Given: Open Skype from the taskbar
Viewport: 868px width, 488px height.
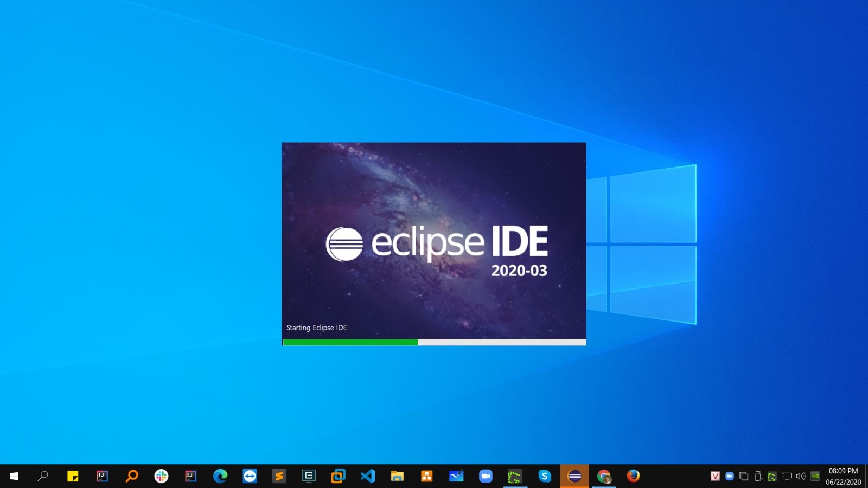Looking at the screenshot, I should [x=545, y=476].
